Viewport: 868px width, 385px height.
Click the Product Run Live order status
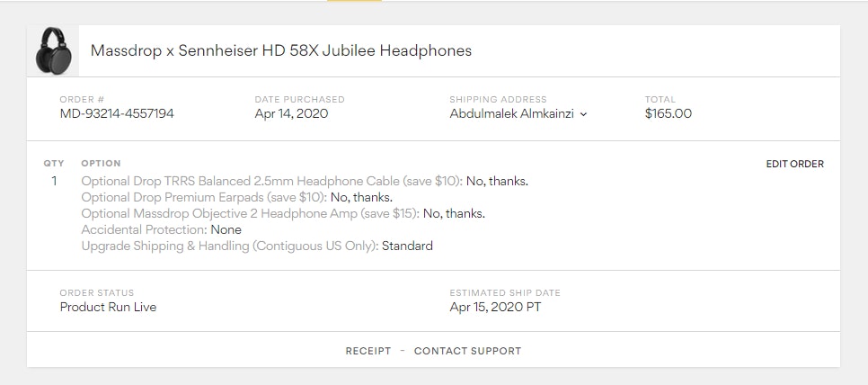[x=108, y=307]
